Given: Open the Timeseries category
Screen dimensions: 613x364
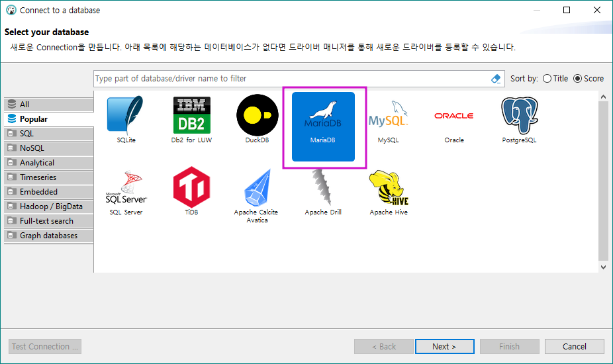Looking at the screenshot, I should (49, 177).
